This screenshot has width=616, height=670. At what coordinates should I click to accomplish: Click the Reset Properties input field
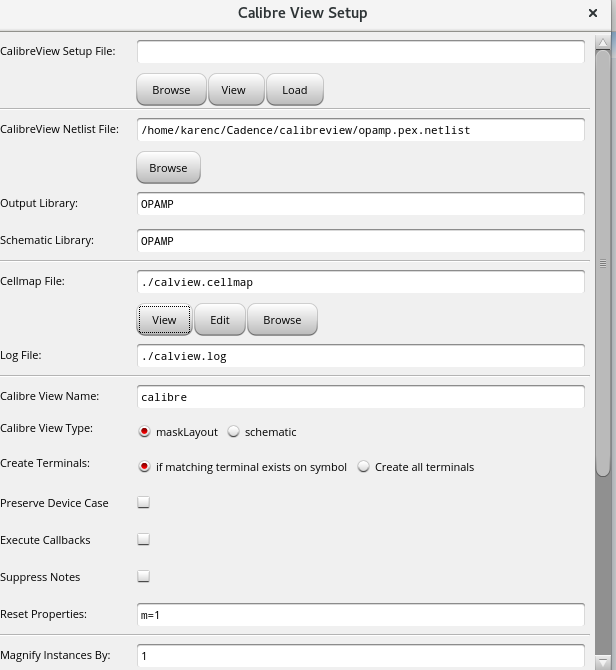tap(360, 615)
